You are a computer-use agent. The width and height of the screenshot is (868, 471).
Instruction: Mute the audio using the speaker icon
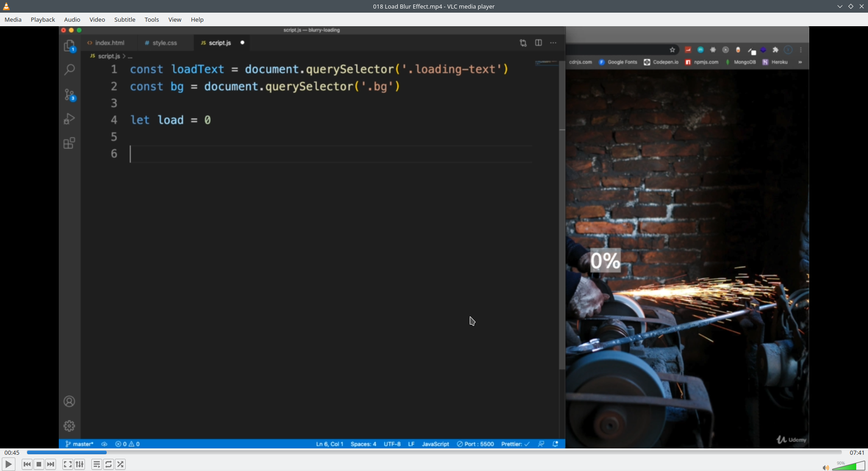pyautogui.click(x=826, y=467)
